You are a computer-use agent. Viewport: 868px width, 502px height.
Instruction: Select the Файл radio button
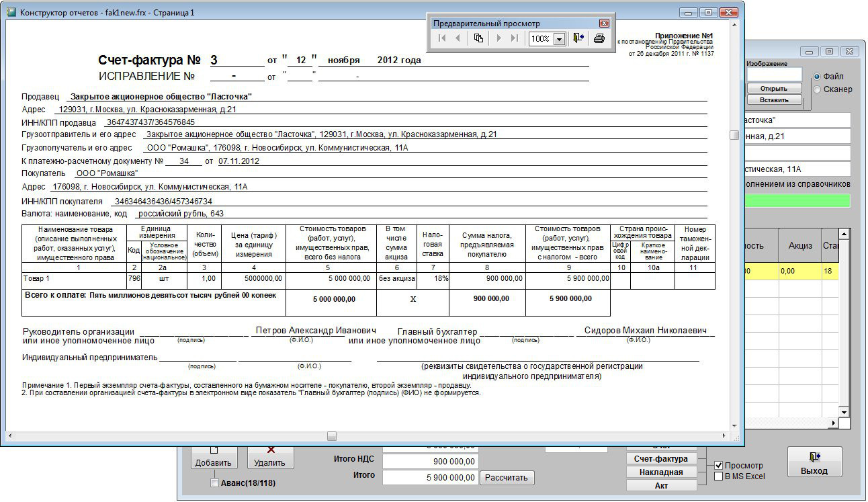click(817, 77)
